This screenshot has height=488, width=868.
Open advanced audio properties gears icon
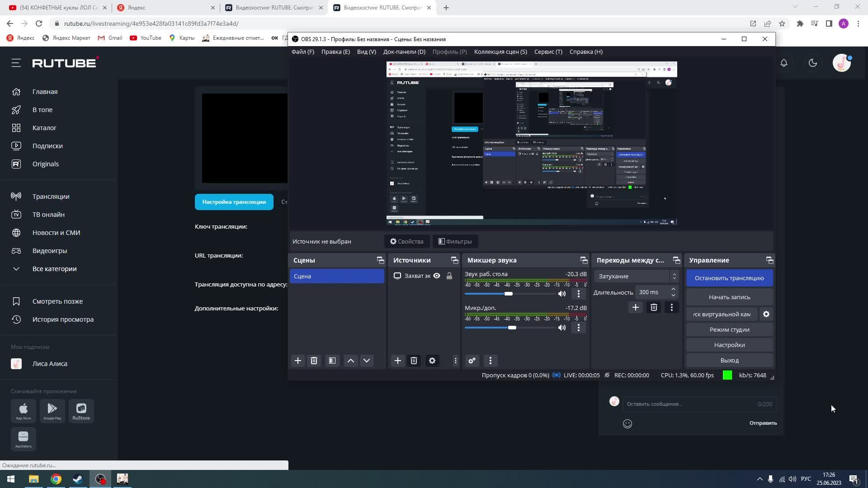tap(472, 361)
